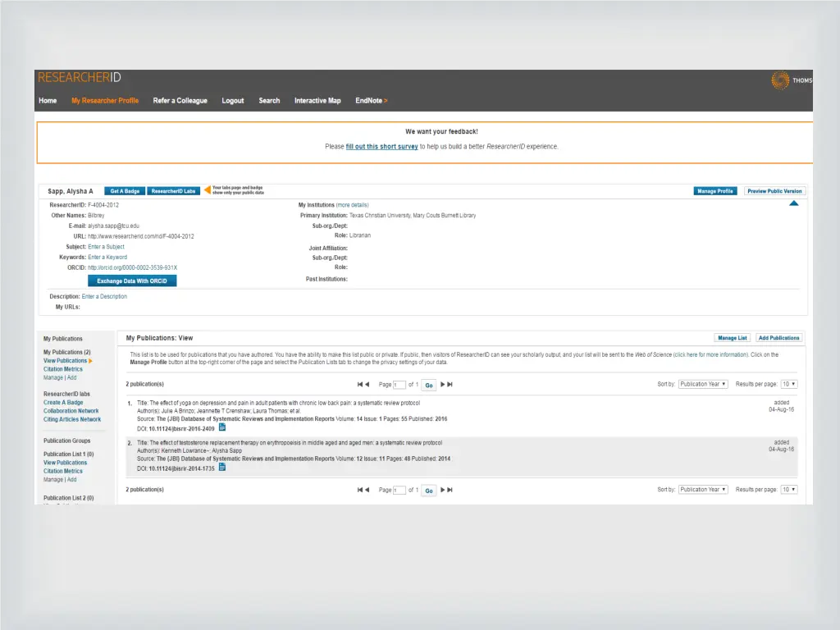Click the ResearcherID Labs button
The width and height of the screenshot is (840, 630).
[x=173, y=191]
